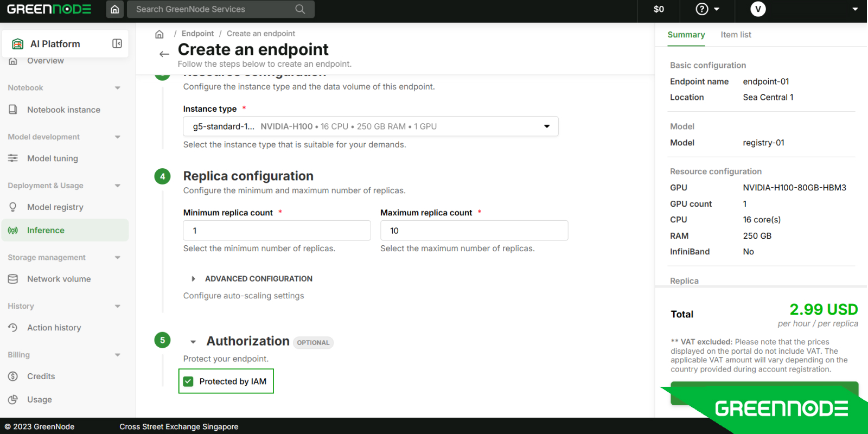
Task: Collapse the Notebook sidebar group
Action: [118, 88]
